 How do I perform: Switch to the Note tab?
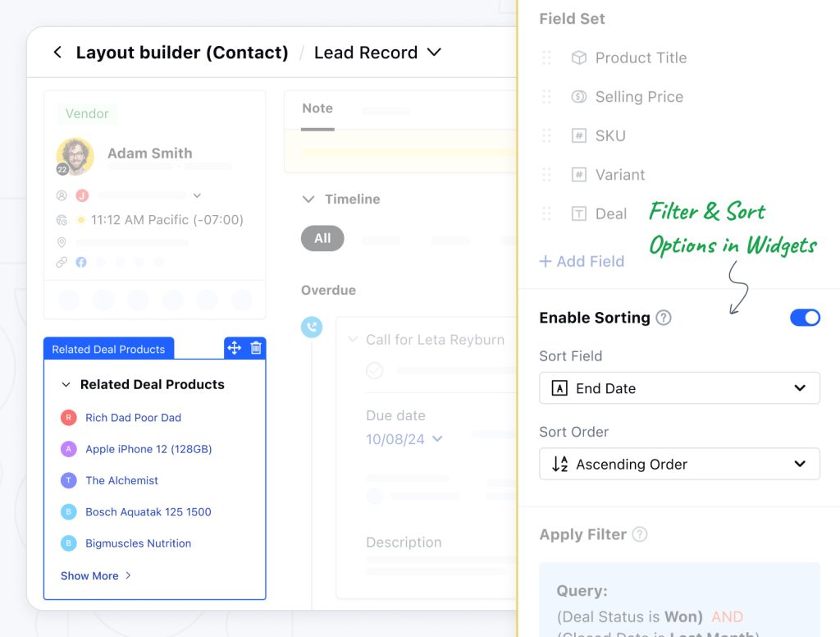(x=317, y=108)
